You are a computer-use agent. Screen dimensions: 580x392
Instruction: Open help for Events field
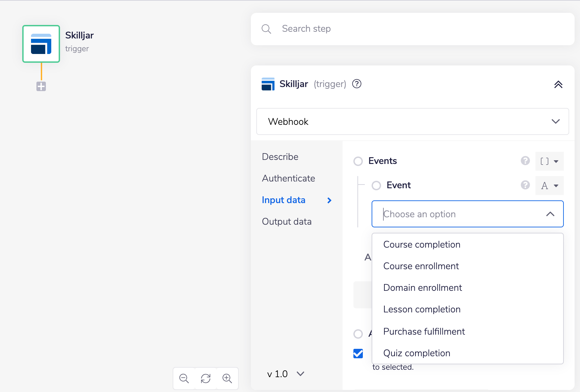(525, 161)
